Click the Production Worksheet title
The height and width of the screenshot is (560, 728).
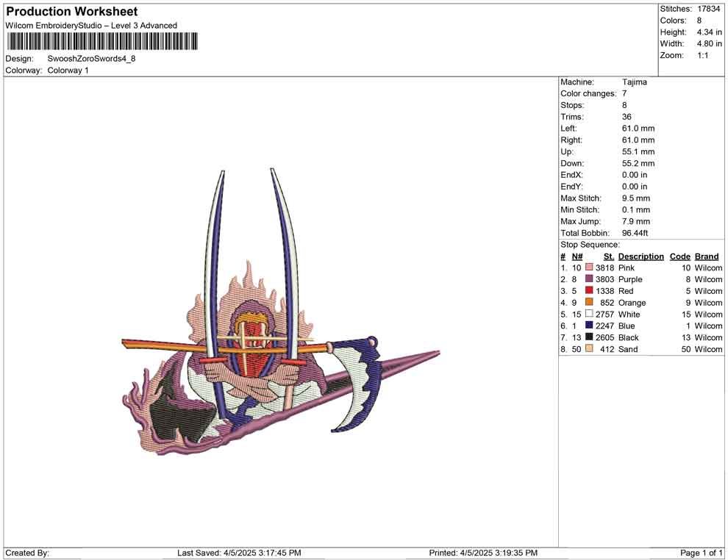(72, 12)
